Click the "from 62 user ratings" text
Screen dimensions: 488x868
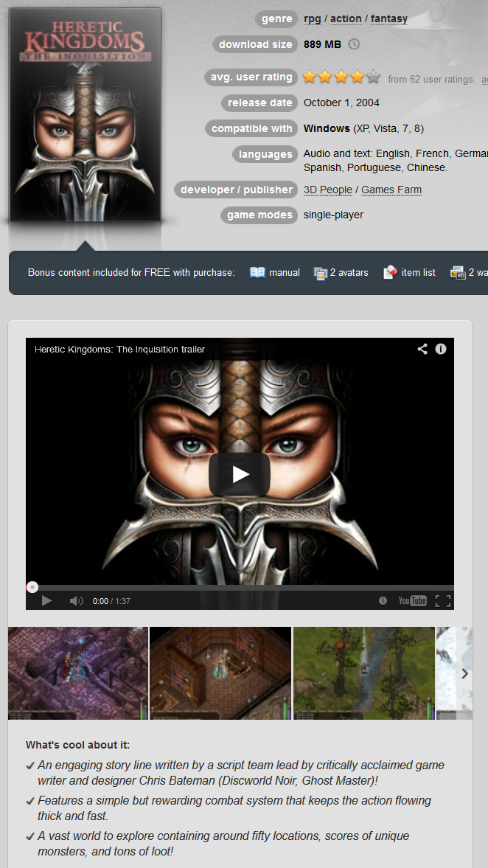(x=431, y=79)
